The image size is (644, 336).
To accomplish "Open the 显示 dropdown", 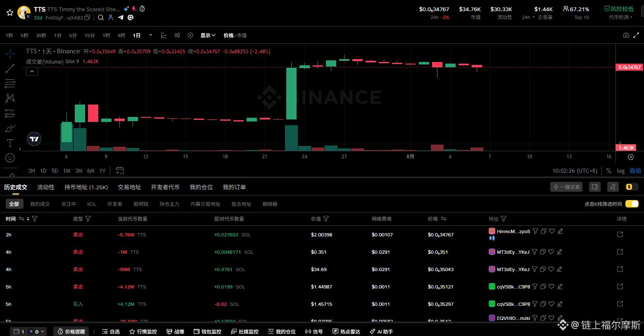I will 208,36.
